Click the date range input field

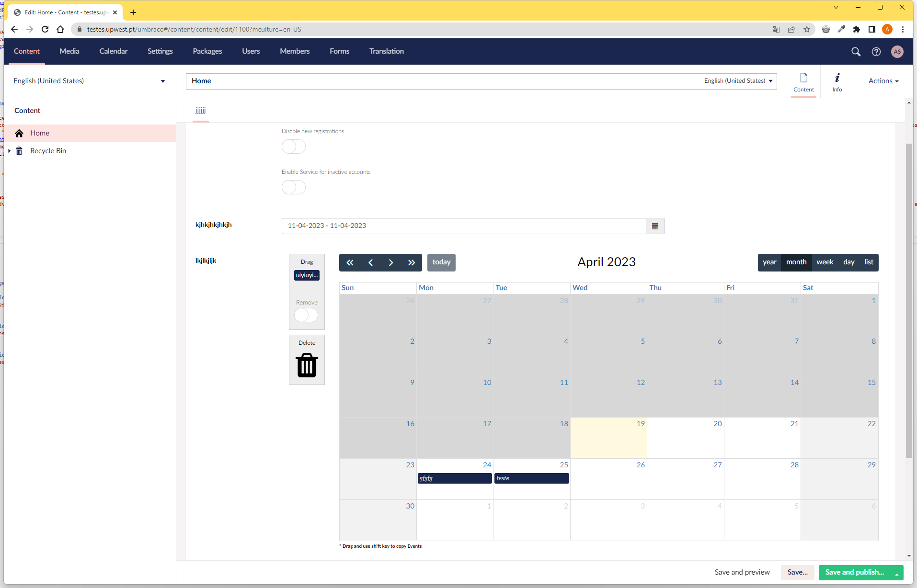[x=463, y=226]
